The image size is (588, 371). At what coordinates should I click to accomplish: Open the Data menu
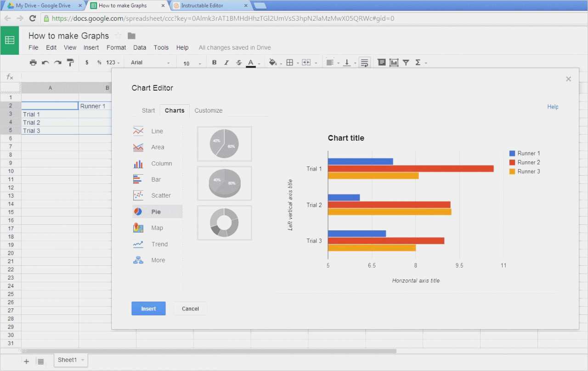point(140,47)
